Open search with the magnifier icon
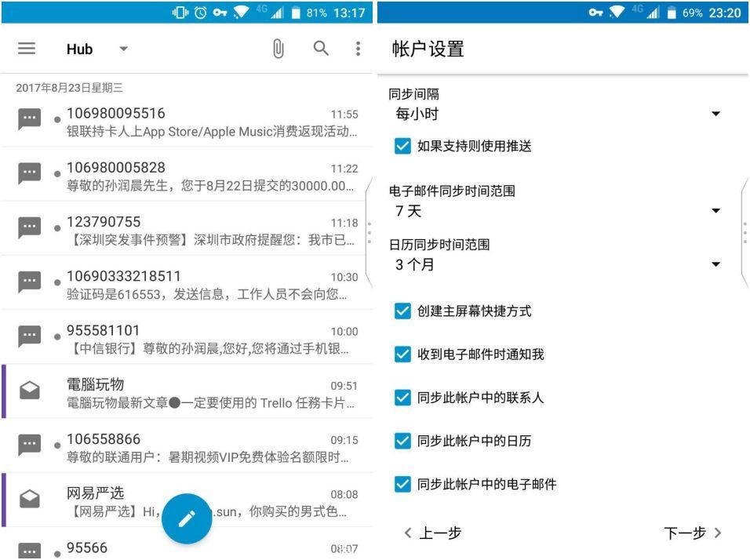This screenshot has width=750, height=560. click(321, 48)
